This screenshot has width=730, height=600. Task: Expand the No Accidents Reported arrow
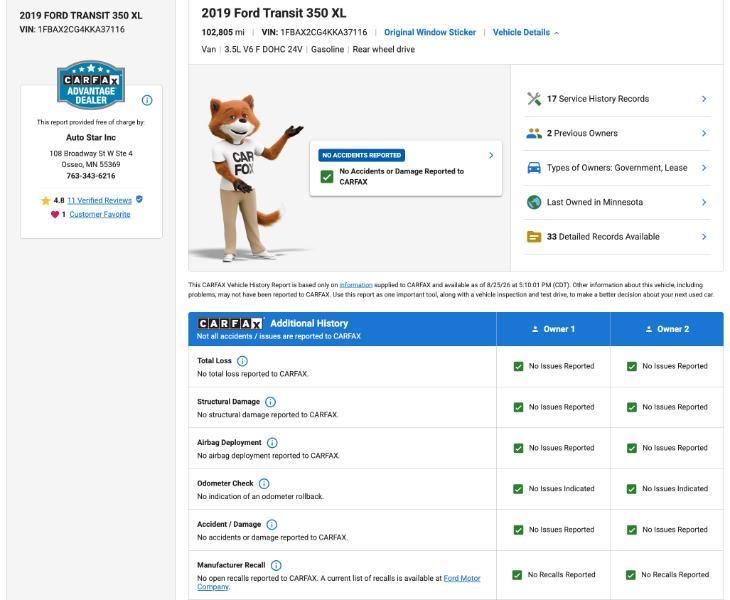click(491, 155)
